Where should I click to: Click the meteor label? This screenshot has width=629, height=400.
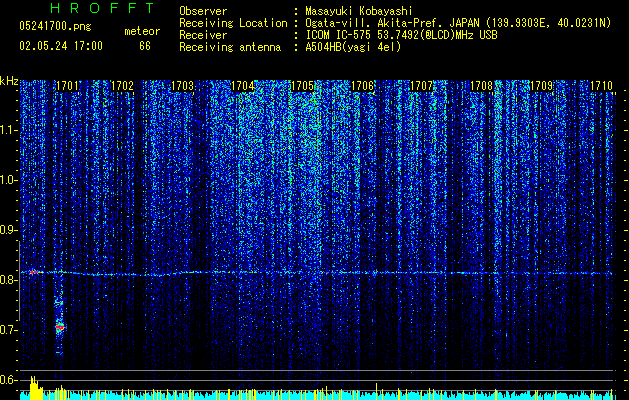pyautogui.click(x=142, y=31)
